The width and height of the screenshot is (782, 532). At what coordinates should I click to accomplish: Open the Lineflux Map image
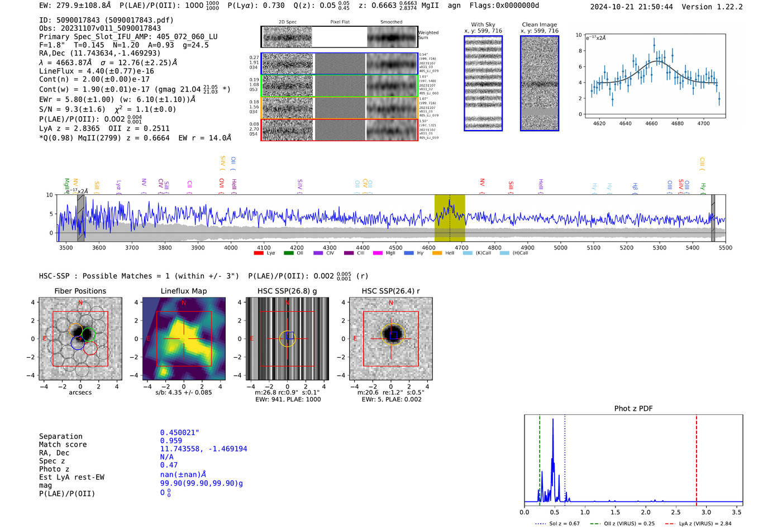pyautogui.click(x=184, y=339)
